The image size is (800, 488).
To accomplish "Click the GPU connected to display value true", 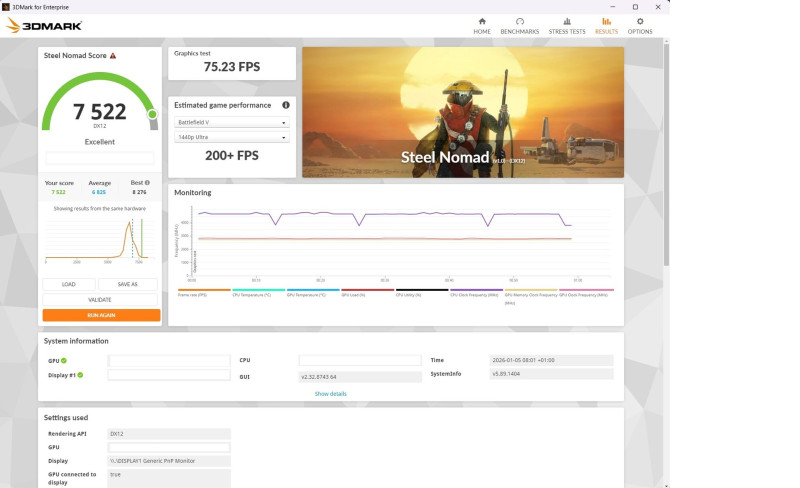I will coord(169,478).
